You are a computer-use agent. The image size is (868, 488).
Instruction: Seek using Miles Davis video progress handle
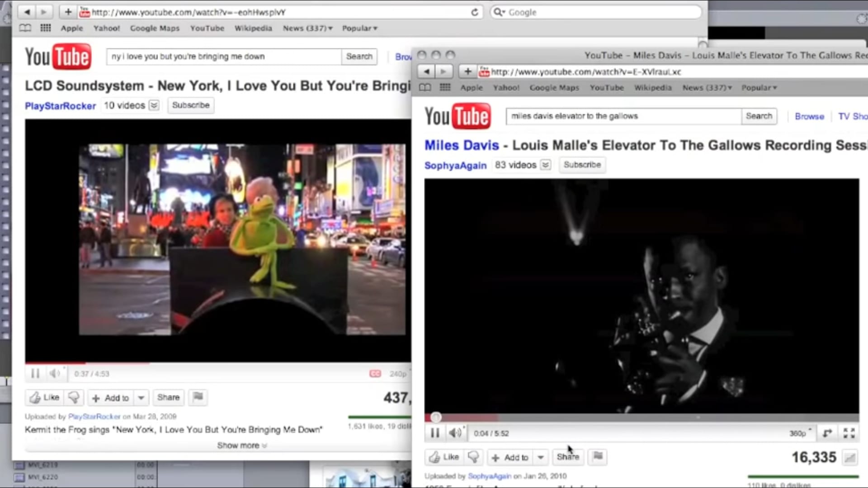point(436,418)
